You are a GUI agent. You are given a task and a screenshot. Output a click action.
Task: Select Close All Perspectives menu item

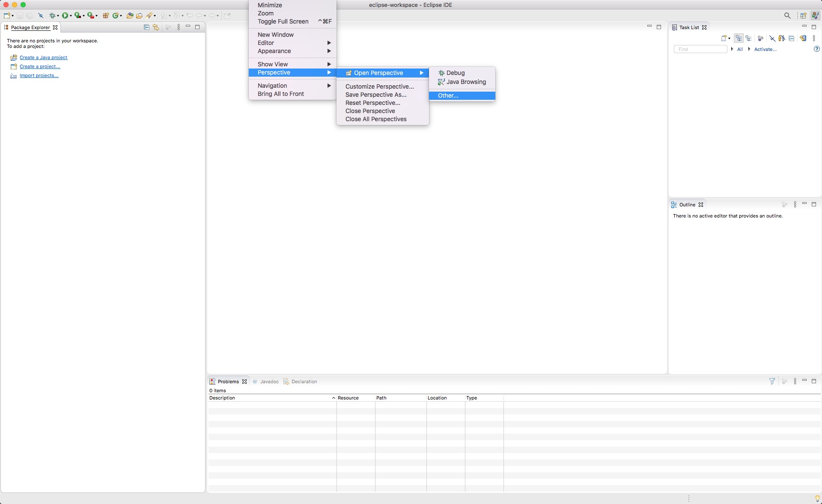pyautogui.click(x=383, y=119)
